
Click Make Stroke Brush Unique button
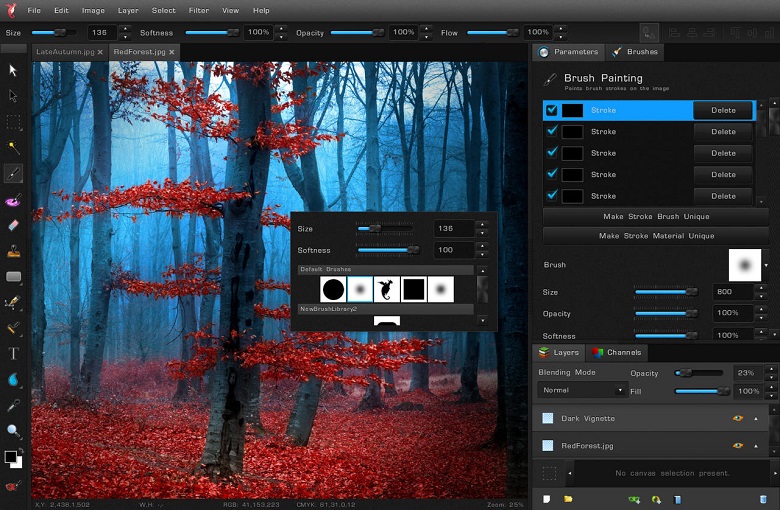(657, 216)
